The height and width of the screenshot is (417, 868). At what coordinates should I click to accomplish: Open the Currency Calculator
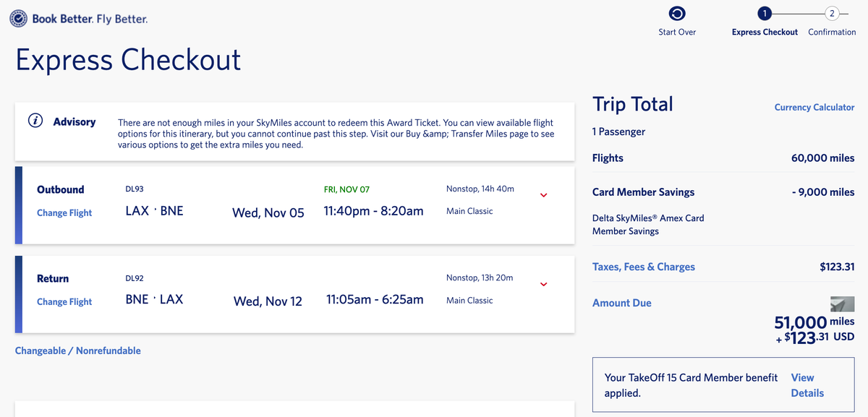tap(814, 107)
